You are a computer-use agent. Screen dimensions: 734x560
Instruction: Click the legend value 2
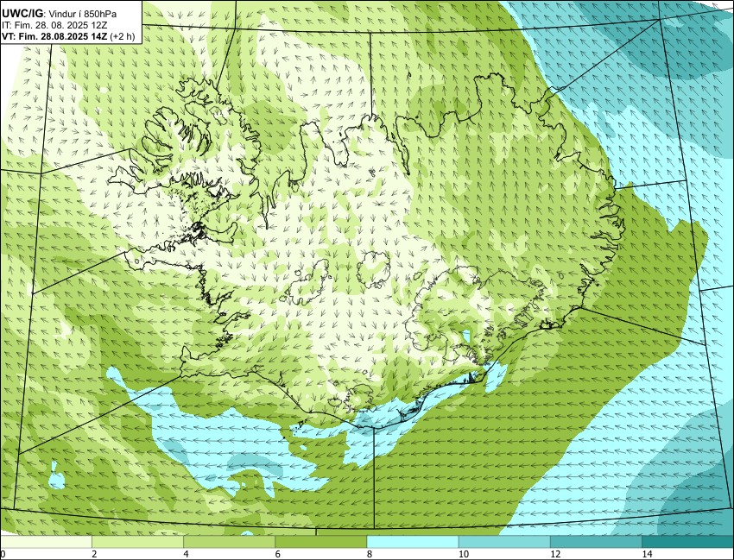[x=95, y=554]
